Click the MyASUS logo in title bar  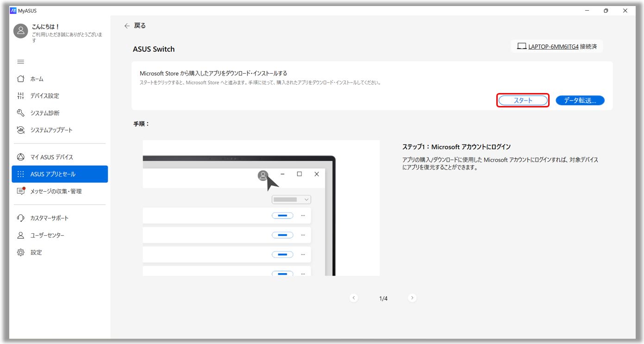(13, 11)
